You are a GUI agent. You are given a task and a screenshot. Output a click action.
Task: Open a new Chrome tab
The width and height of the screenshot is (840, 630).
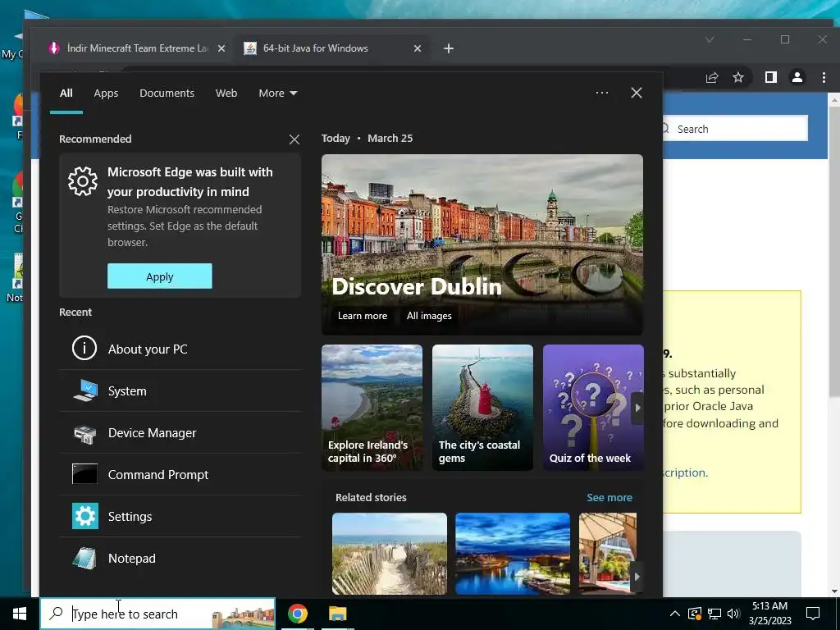point(449,48)
